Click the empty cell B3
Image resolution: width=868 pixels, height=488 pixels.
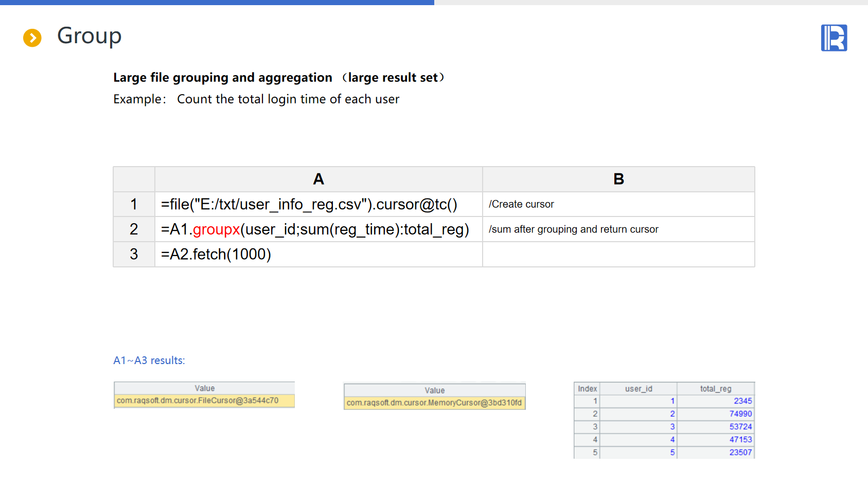click(x=618, y=254)
